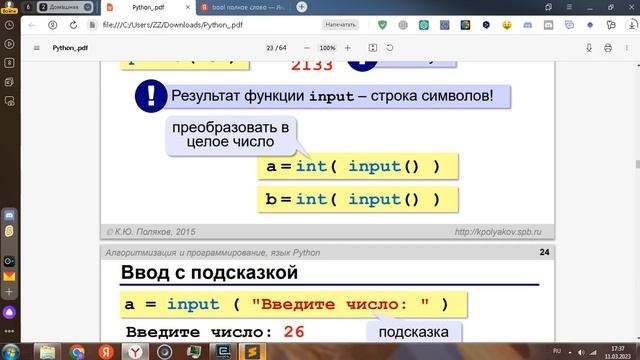
Task: Open the sidebar history clock icon
Action: coord(9,25)
